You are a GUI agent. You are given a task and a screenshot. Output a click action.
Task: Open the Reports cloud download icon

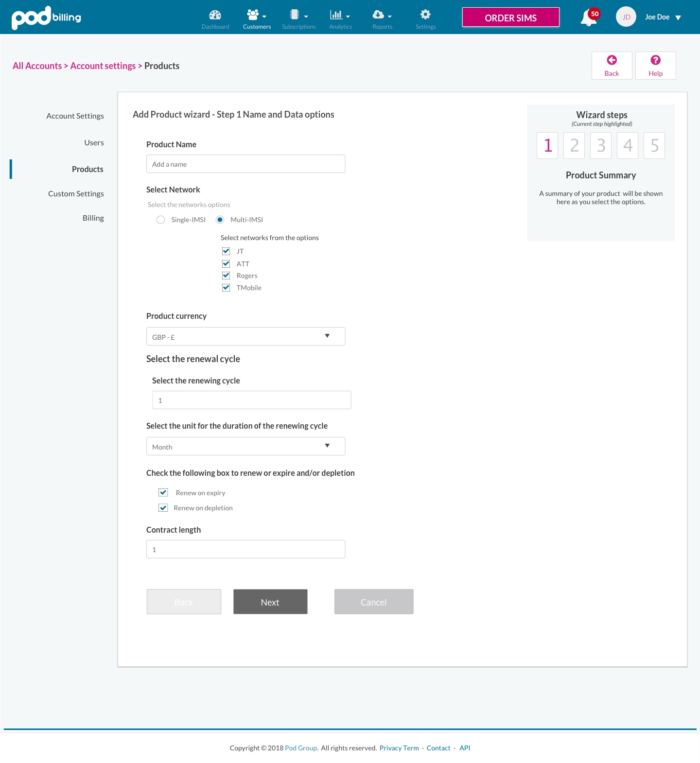(x=378, y=15)
